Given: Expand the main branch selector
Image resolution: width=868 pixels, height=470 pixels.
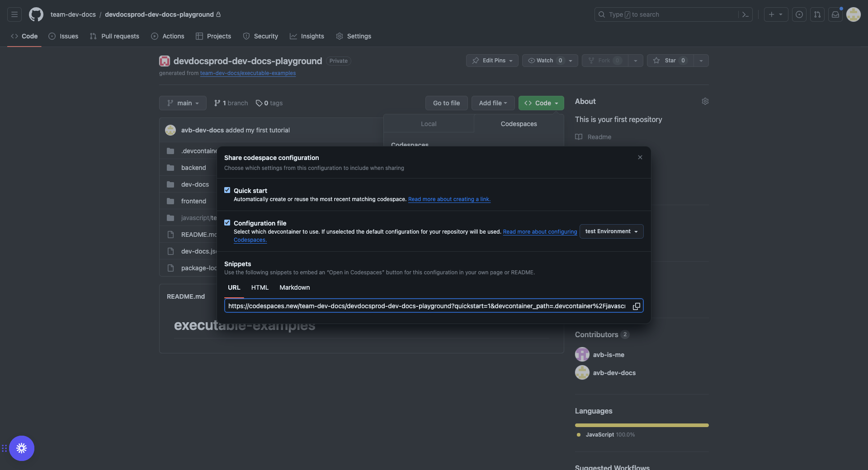Looking at the screenshot, I should (183, 103).
